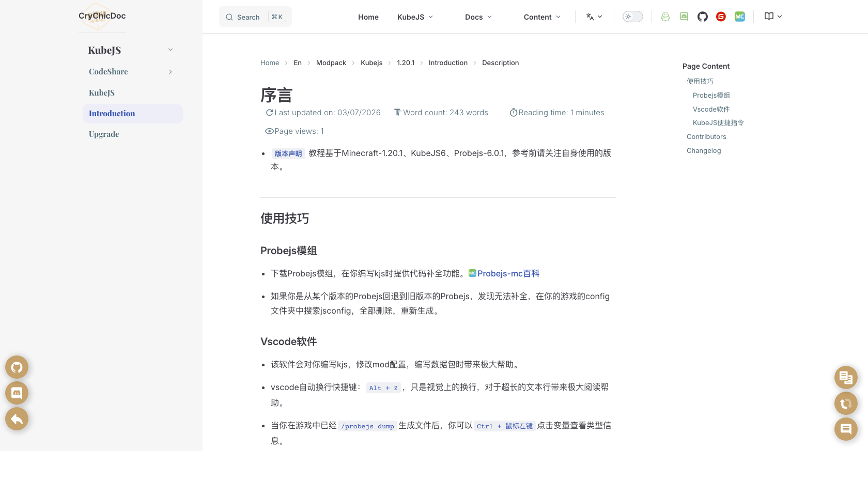Go to Home in the navbar

pyautogui.click(x=368, y=17)
